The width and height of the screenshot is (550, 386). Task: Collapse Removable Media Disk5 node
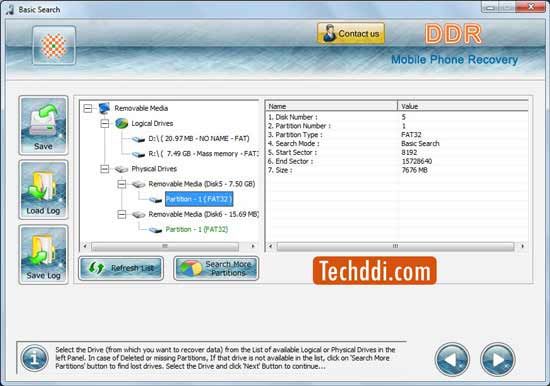pos(121,184)
